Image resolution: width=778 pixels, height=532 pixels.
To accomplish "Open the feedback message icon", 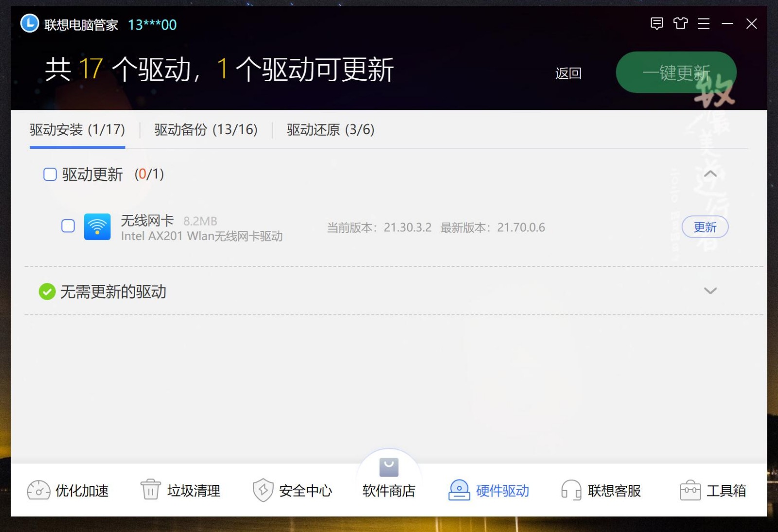I will click(656, 23).
